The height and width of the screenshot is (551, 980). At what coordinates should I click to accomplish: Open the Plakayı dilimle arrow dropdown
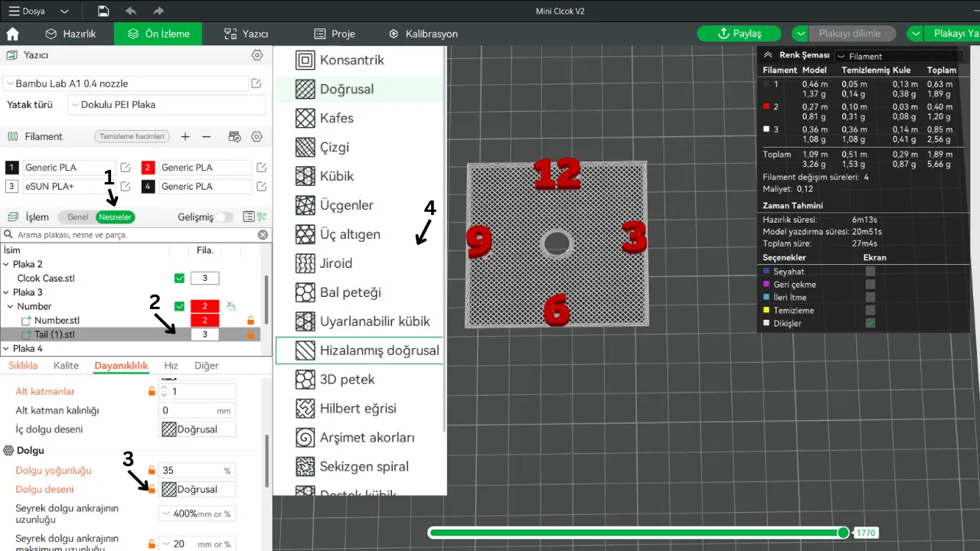tap(800, 34)
